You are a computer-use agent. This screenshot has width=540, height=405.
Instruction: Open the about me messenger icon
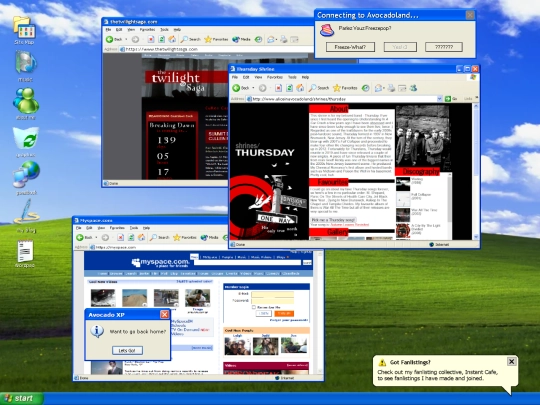point(26,103)
